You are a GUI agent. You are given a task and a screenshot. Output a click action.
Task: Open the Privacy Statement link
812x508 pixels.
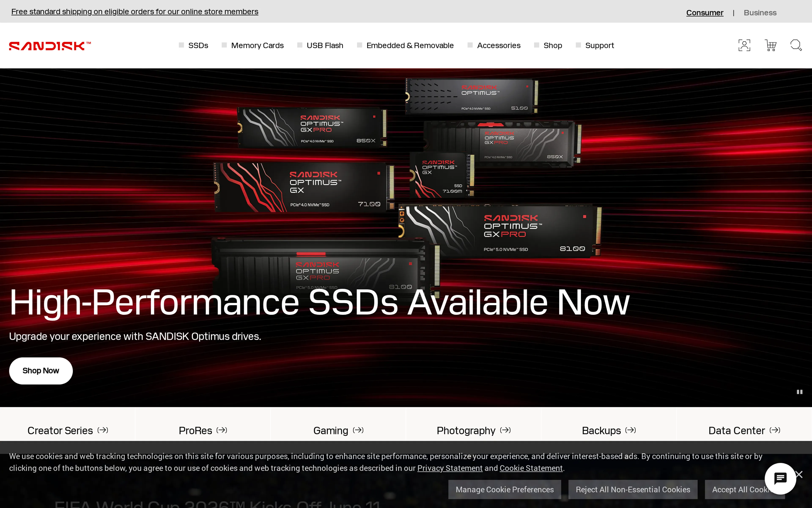(450, 468)
